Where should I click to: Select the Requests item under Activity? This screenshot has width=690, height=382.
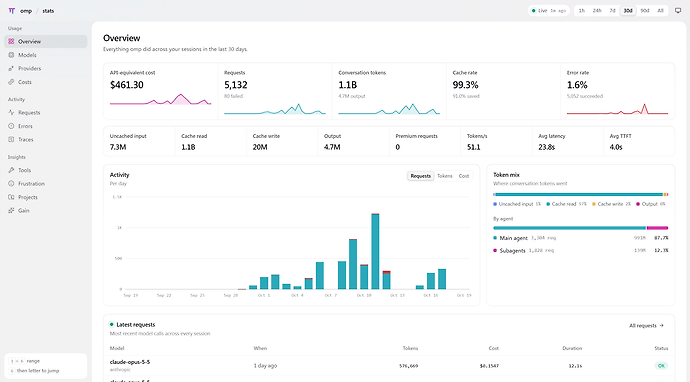click(46, 113)
